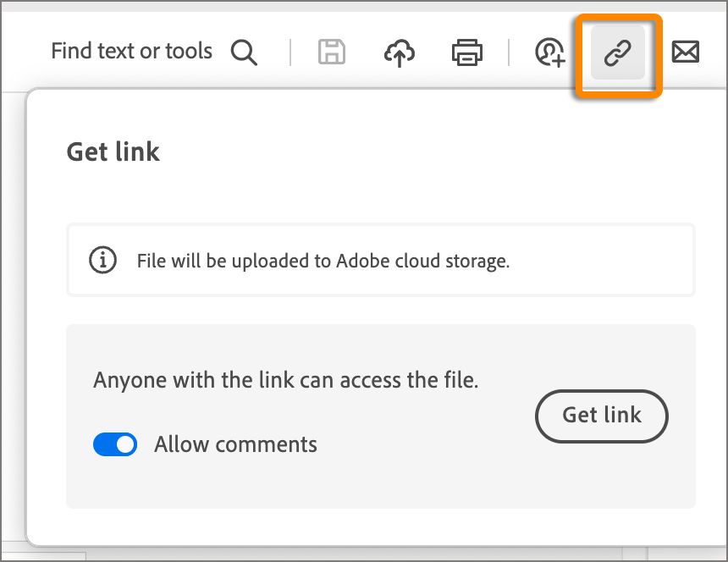This screenshot has width=728, height=562.
Task: Click the Save floppy disk icon
Action: 331,52
